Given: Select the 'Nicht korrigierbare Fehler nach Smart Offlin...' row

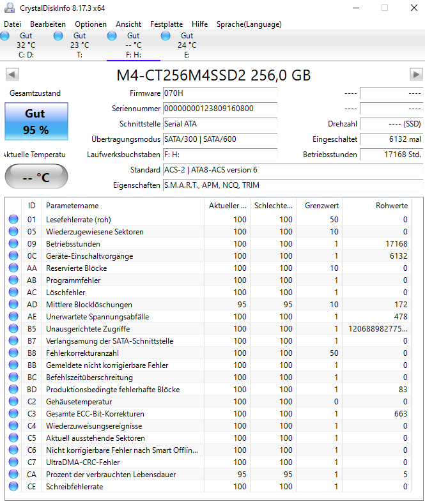Looking at the screenshot, I should pos(208,450).
